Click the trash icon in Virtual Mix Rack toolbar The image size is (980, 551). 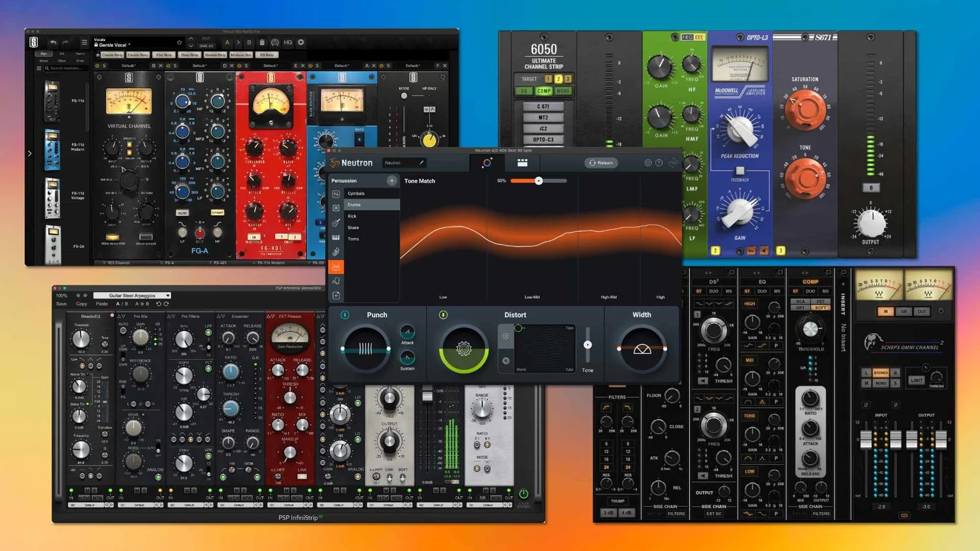(x=263, y=42)
